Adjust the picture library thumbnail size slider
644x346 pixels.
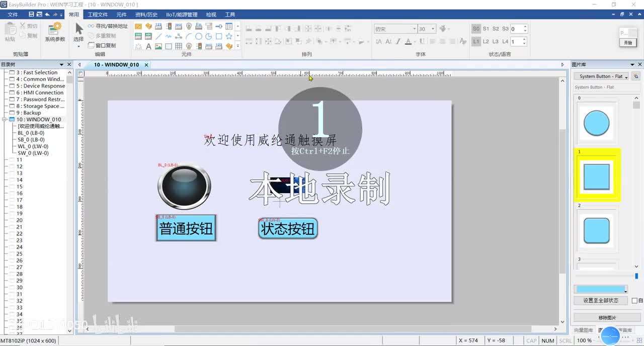(x=636, y=276)
